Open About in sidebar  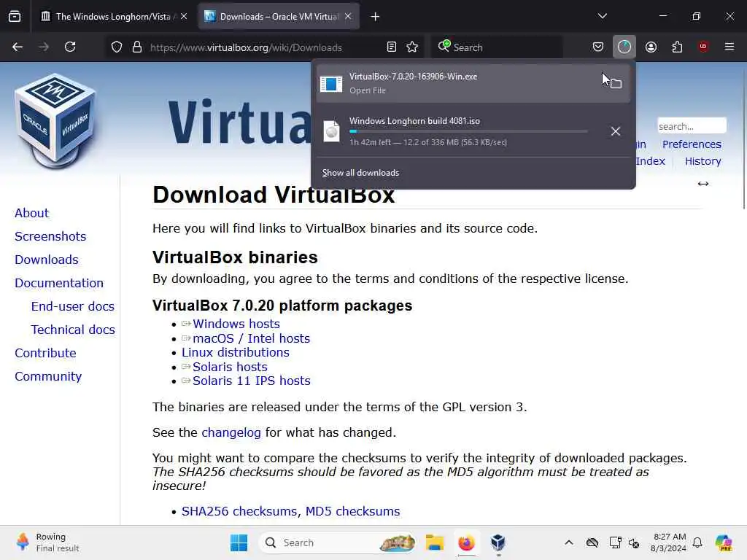tap(31, 213)
